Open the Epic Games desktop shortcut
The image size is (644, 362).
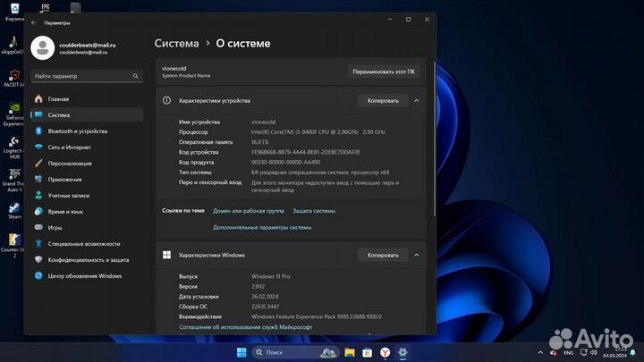[46, 7]
